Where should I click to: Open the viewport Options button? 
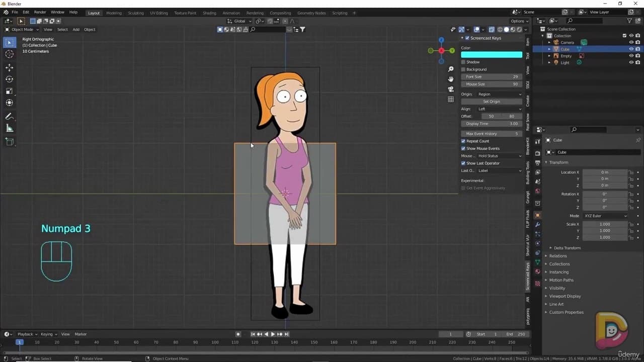(x=519, y=21)
